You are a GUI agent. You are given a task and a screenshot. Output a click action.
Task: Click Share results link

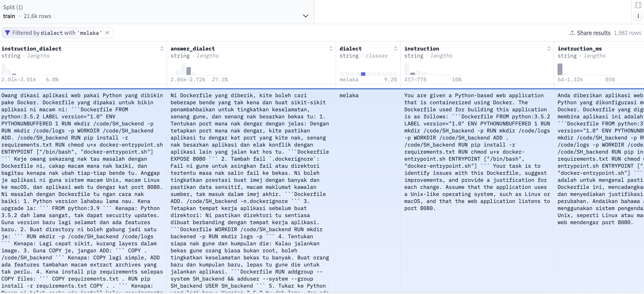point(593,33)
